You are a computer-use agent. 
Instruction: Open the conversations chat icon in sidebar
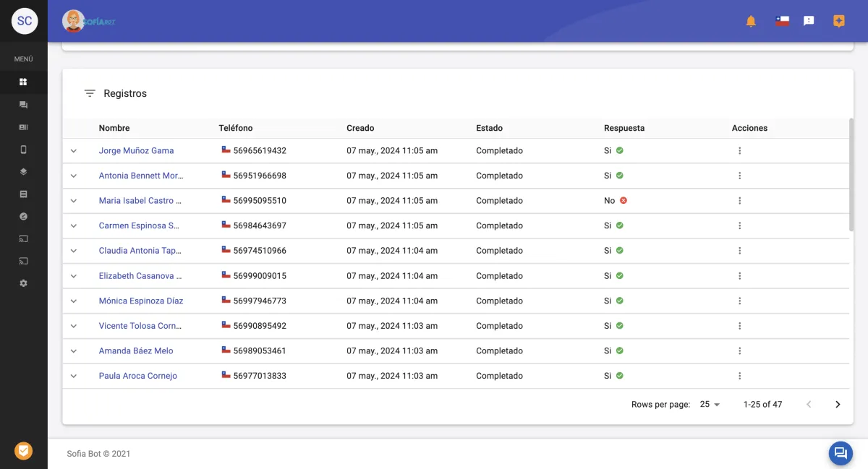[23, 105]
